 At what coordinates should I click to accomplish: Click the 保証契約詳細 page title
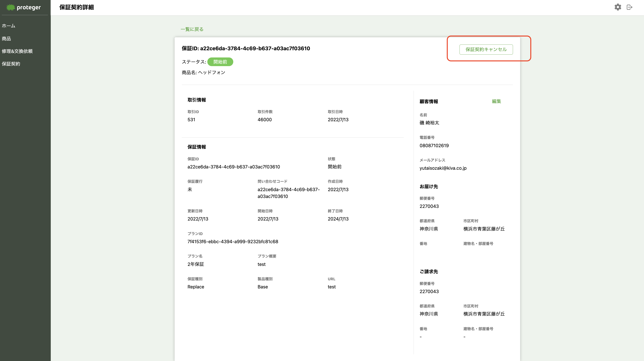[76, 7]
